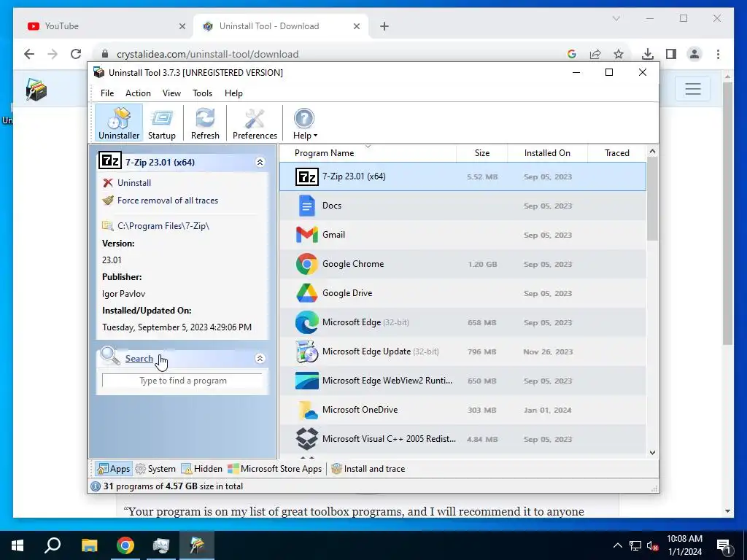Open the Help toolbar dropdown
The width and height of the screenshot is (747, 560).
tap(305, 123)
